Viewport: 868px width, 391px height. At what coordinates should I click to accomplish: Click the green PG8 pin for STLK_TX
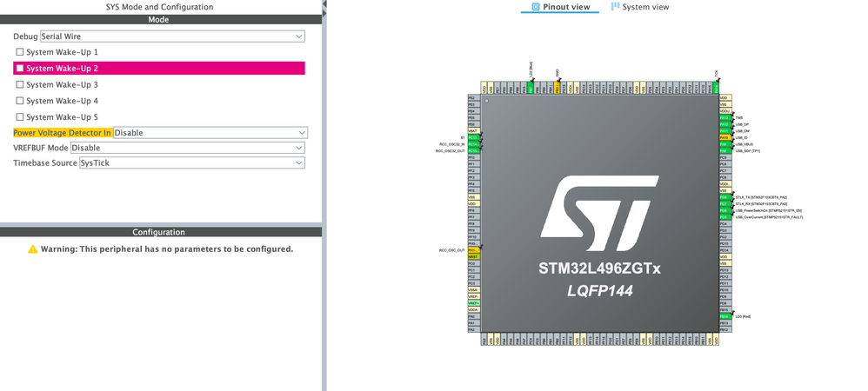pos(725,197)
